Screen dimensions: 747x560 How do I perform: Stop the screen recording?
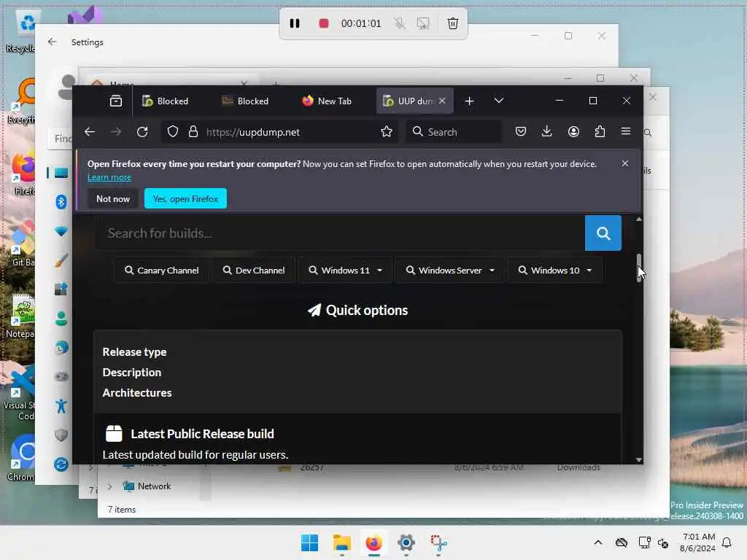(x=323, y=23)
